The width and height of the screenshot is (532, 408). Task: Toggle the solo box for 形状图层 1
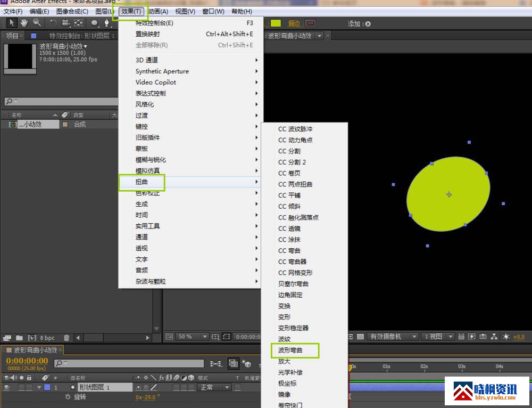tap(22, 387)
